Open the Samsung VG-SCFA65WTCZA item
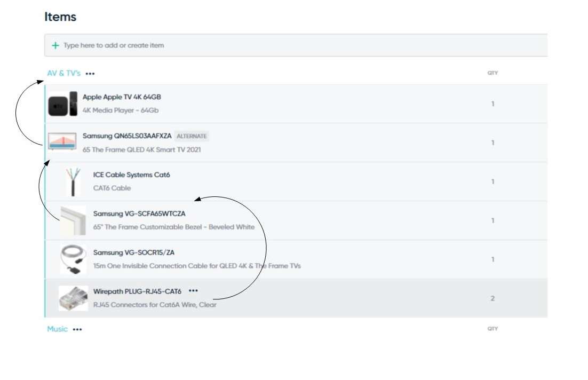This screenshot has height=380, width=588. tap(139, 213)
